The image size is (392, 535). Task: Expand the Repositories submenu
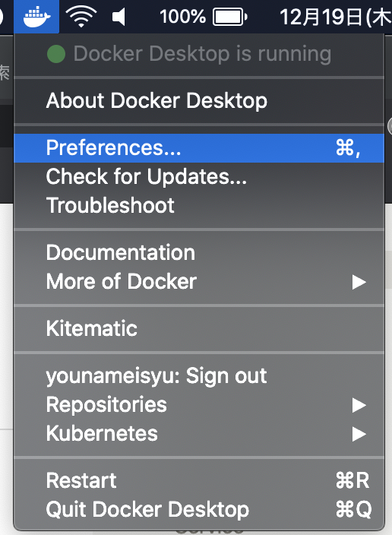pyautogui.click(x=199, y=405)
